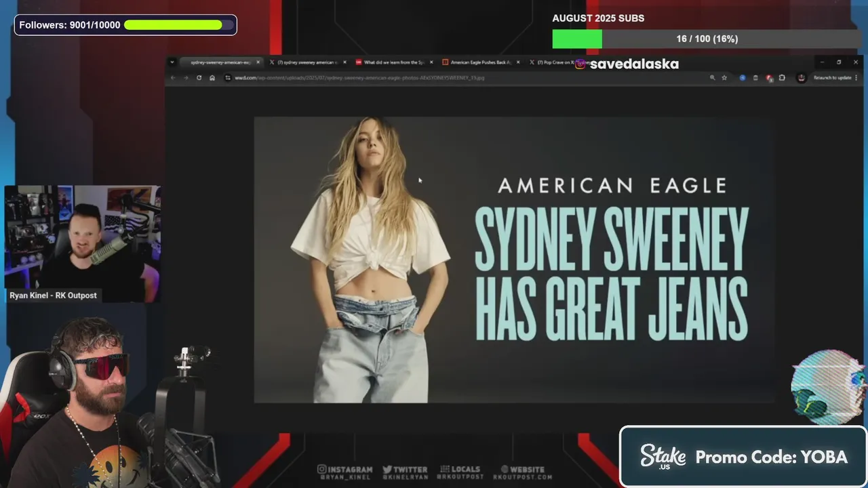Click the animated avatar beside Stake banner

829,387
